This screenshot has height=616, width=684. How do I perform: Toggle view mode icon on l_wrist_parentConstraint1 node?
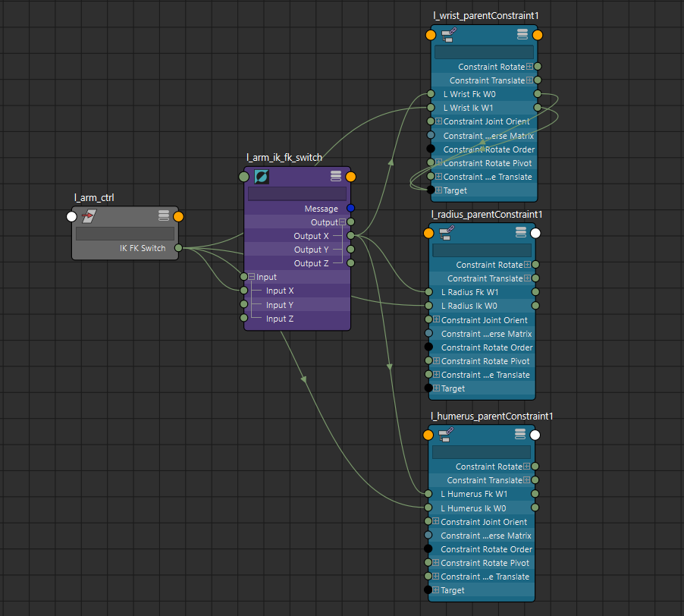tap(522, 35)
